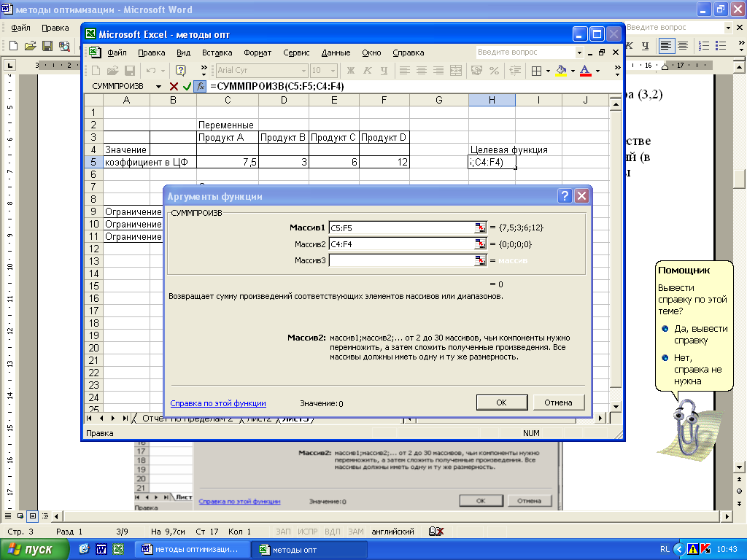
Task: Click Word Print preview icon
Action: click(64, 46)
